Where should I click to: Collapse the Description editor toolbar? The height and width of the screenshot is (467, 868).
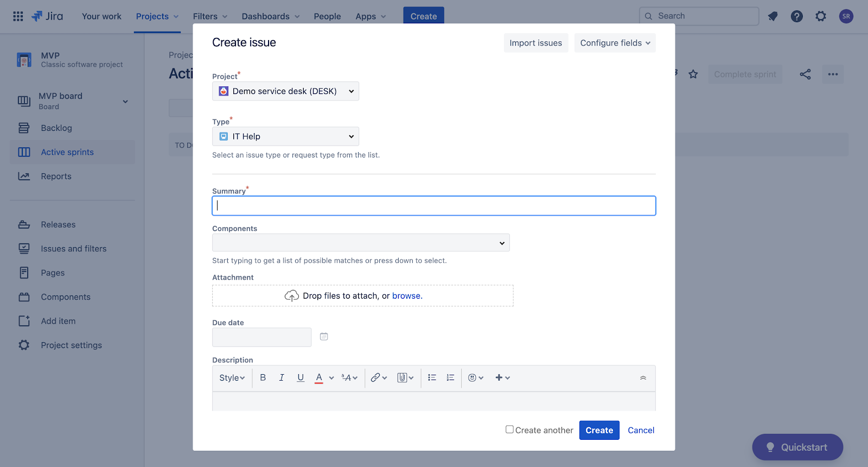tap(643, 378)
